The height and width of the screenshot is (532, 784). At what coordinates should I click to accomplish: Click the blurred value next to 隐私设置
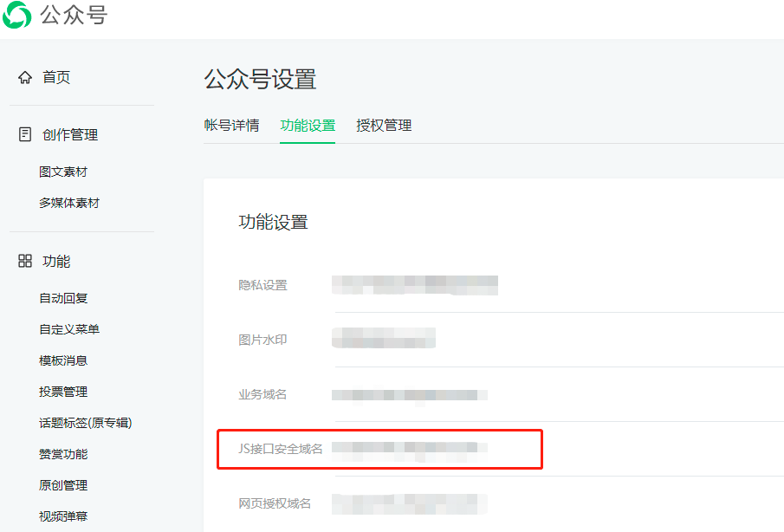point(415,285)
